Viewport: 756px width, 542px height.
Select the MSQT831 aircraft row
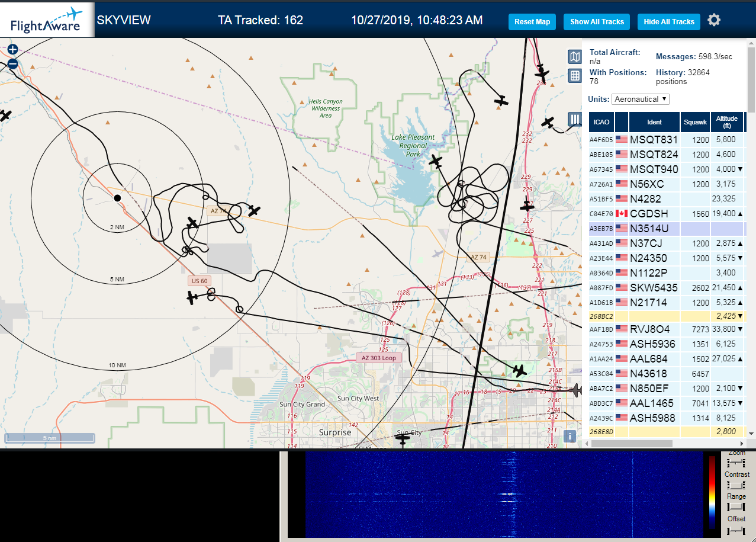(x=667, y=140)
